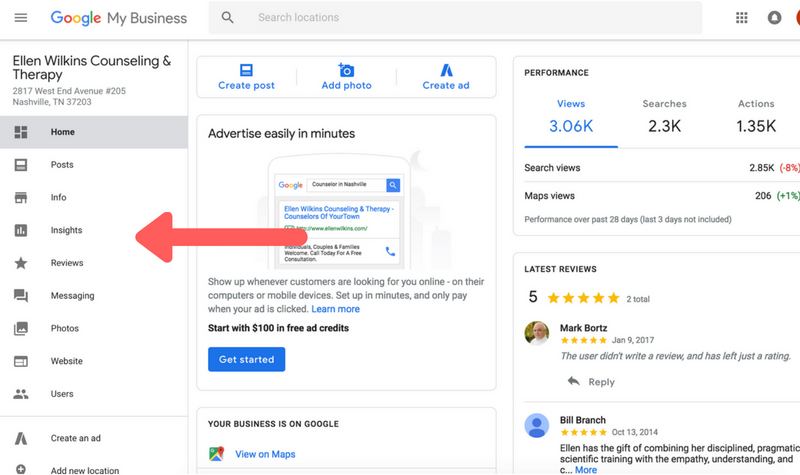Switch to the Searches performance tab

(664, 118)
